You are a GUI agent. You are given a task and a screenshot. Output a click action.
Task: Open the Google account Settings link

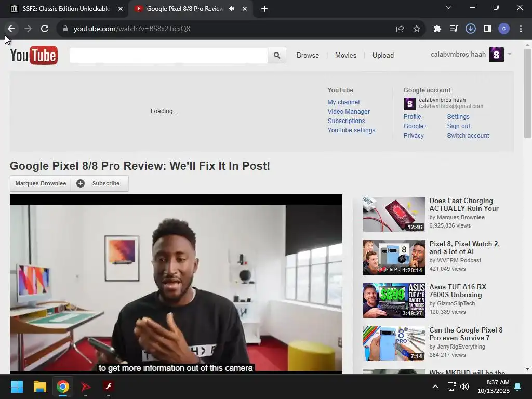pyautogui.click(x=458, y=117)
